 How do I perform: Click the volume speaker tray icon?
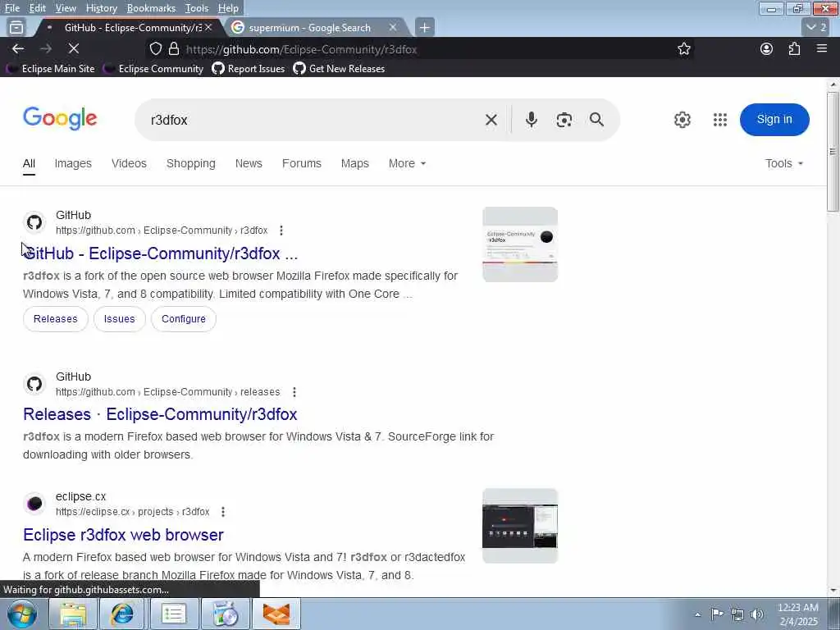[757, 614]
